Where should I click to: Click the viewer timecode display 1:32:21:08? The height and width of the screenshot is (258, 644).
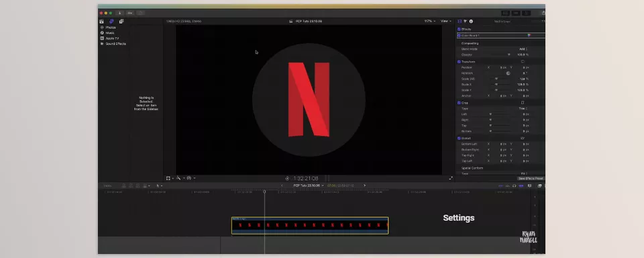306,179
